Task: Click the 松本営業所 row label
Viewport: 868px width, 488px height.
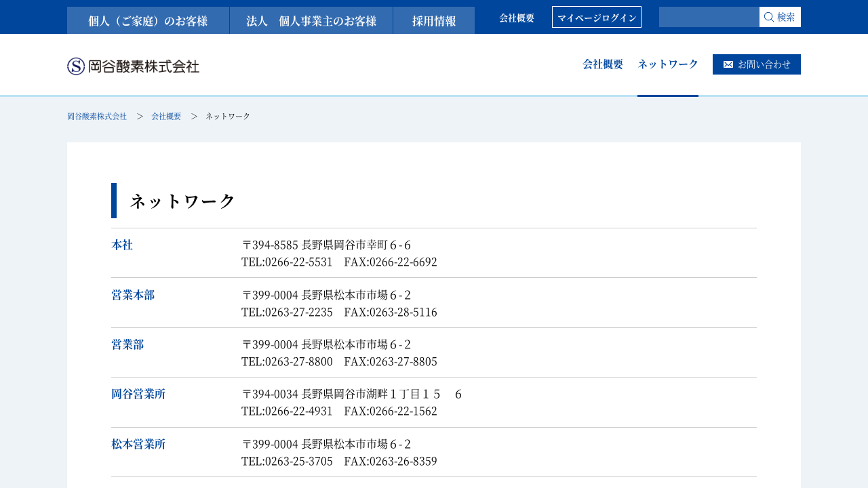Action: click(138, 444)
